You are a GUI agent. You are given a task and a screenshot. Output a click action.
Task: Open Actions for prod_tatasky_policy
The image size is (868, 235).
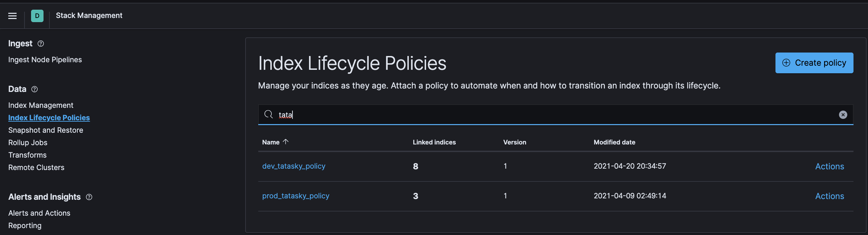click(829, 196)
